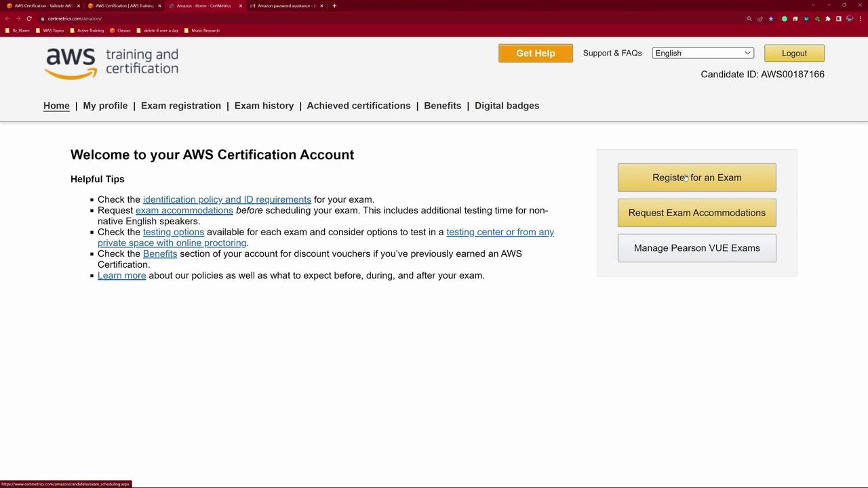Screen dimensions: 868x488
Task: Open a new browser tab with plus icon
Action: 334,5
